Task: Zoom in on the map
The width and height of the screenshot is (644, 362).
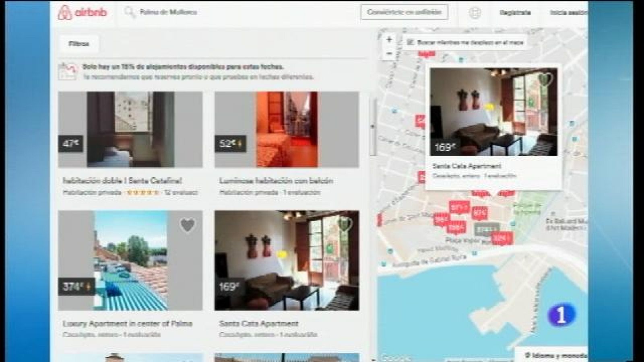Action: click(x=389, y=40)
